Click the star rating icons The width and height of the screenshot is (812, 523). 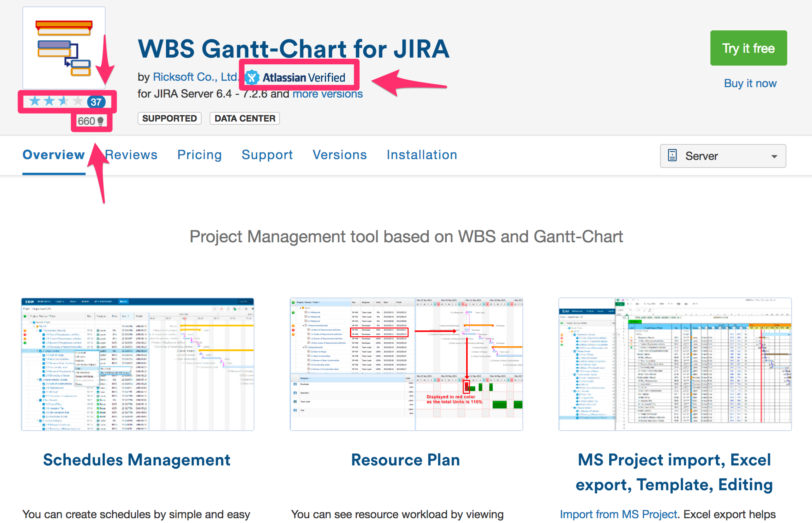(56, 102)
